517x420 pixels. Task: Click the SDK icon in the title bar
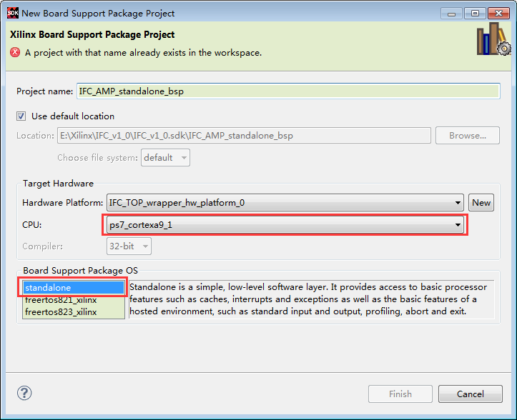(13, 13)
